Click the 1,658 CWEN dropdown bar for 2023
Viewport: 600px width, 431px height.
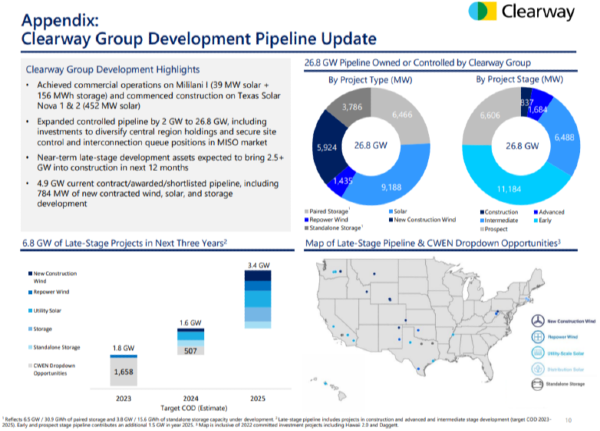coord(124,372)
